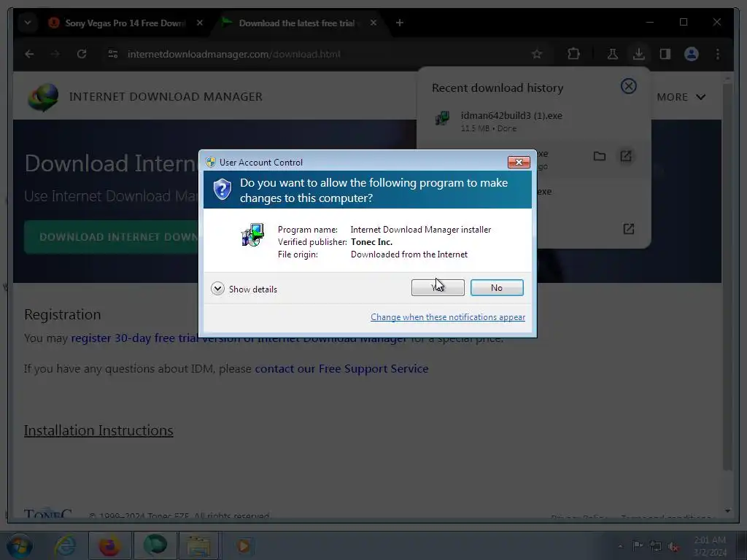Click No in the User Account Control dialog
This screenshot has height=560, width=747.
pyautogui.click(x=496, y=287)
